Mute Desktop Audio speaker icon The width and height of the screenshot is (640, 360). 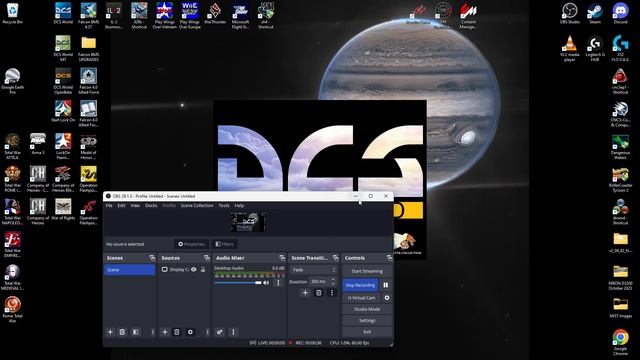coord(266,282)
